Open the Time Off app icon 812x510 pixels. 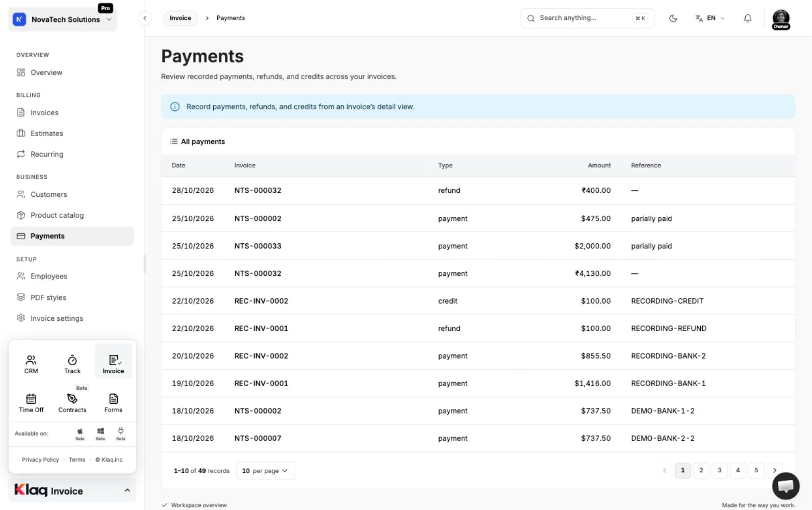[x=31, y=402]
